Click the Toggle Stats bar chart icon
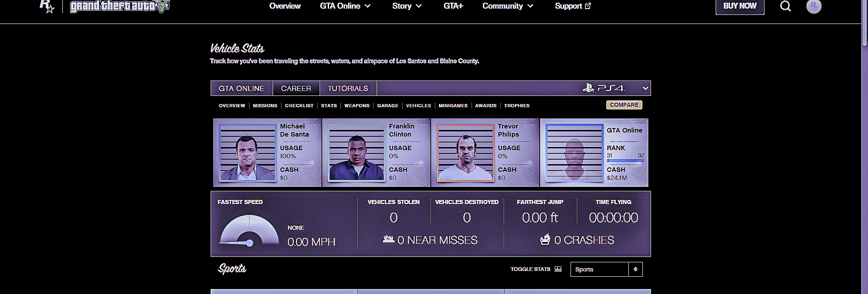The height and width of the screenshot is (294, 868). click(x=558, y=269)
